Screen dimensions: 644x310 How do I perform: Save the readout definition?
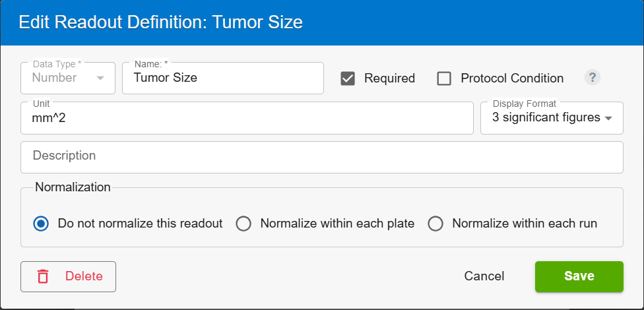tap(579, 276)
